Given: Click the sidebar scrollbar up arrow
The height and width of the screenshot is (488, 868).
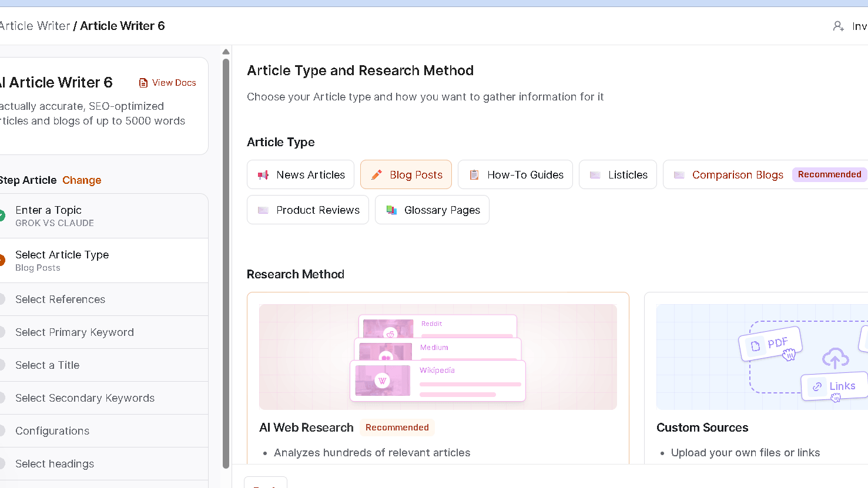Looking at the screenshot, I should 226,52.
